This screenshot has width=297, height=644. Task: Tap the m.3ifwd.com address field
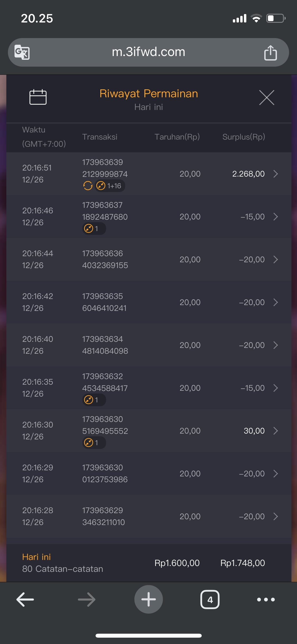tap(148, 52)
